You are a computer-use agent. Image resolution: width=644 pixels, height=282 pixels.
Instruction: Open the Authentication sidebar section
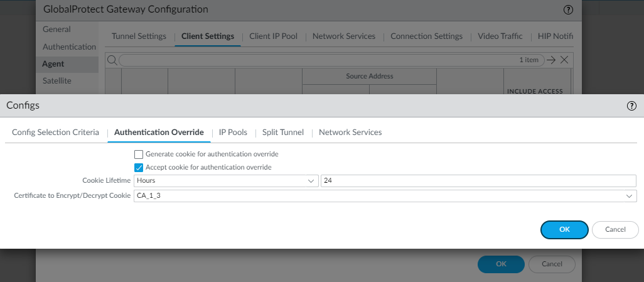(69, 47)
